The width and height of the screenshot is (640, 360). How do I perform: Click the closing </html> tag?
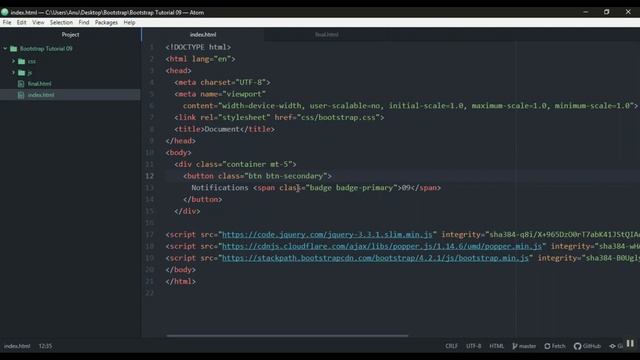tap(180, 282)
